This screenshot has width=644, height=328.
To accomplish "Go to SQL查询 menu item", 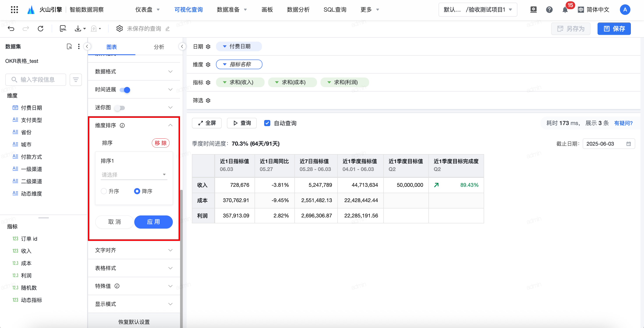I will coord(335,10).
